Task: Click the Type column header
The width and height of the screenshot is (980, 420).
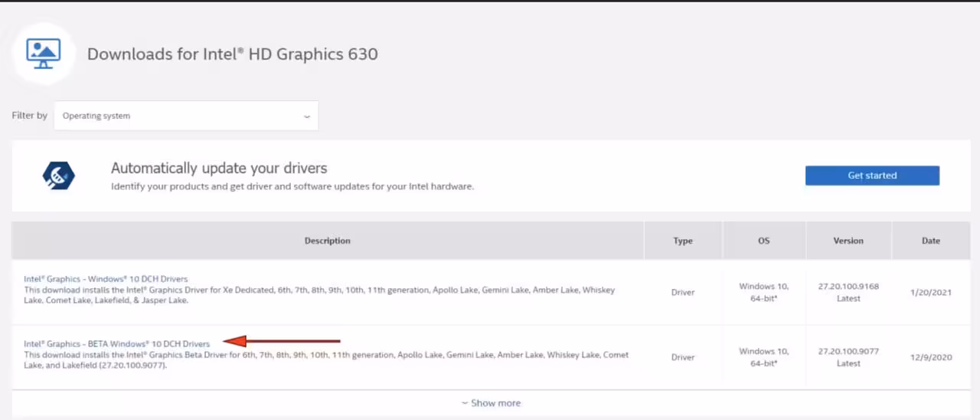Action: click(683, 241)
